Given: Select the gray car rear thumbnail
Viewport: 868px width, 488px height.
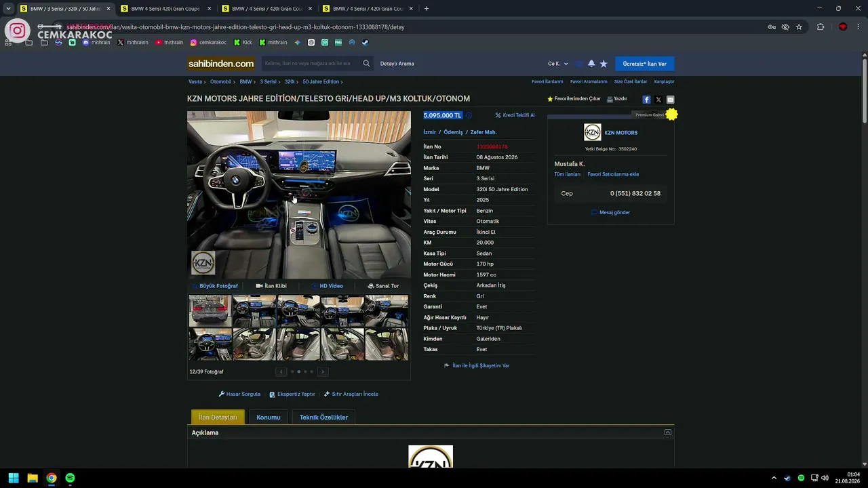Looking at the screenshot, I should pyautogui.click(x=210, y=310).
